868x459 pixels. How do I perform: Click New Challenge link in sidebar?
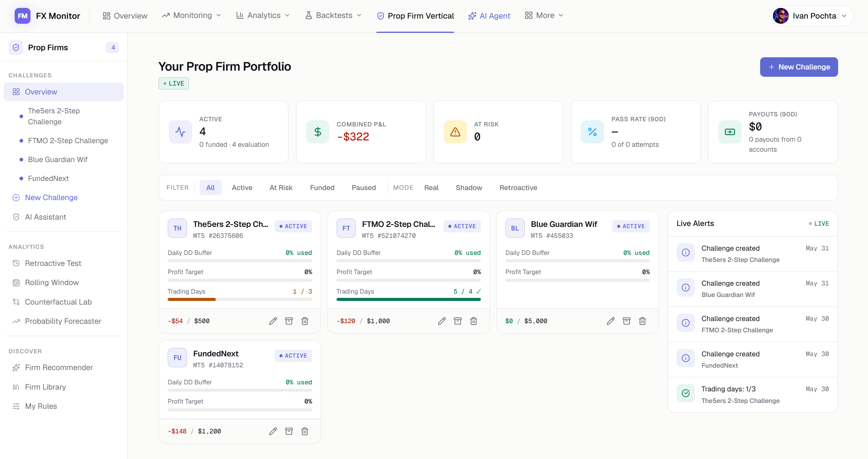(x=64, y=197)
